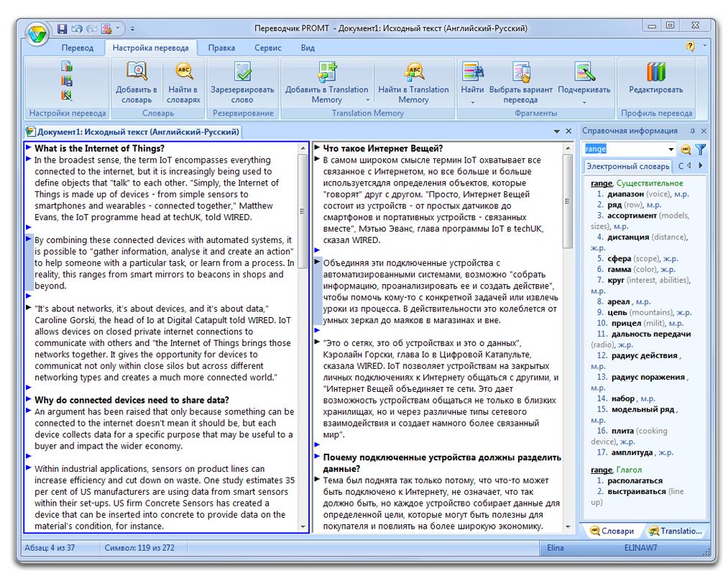The image size is (728, 571).
Task: Click the blue filter funnel icon
Action: (701, 149)
